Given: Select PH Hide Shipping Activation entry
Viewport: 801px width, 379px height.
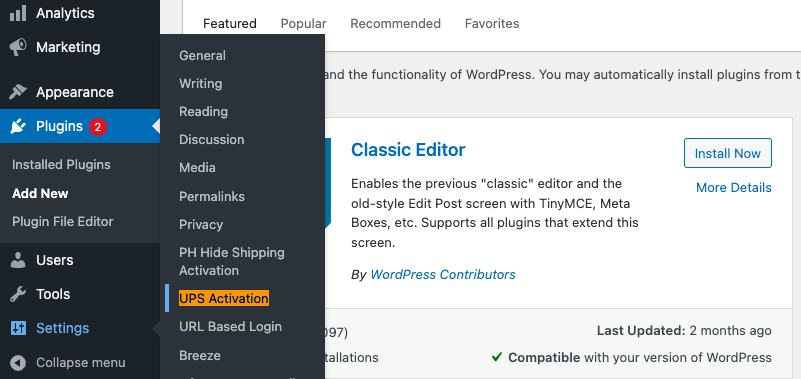Looking at the screenshot, I should (232, 262).
